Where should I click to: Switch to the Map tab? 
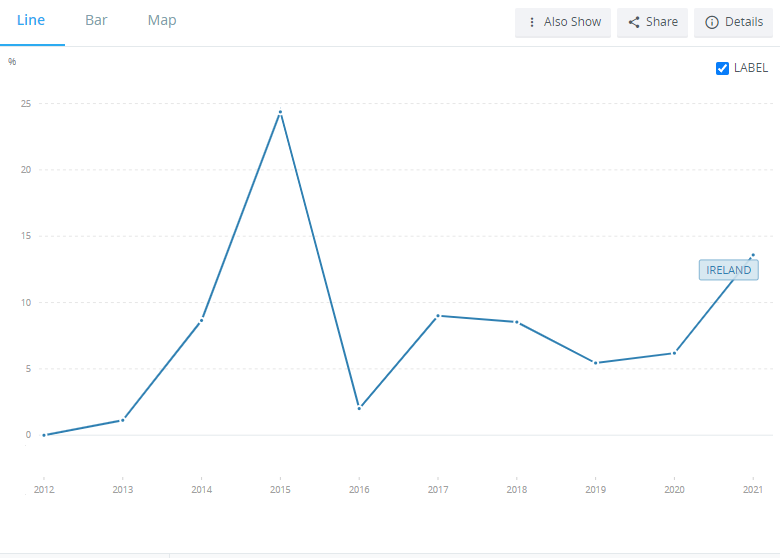[162, 21]
